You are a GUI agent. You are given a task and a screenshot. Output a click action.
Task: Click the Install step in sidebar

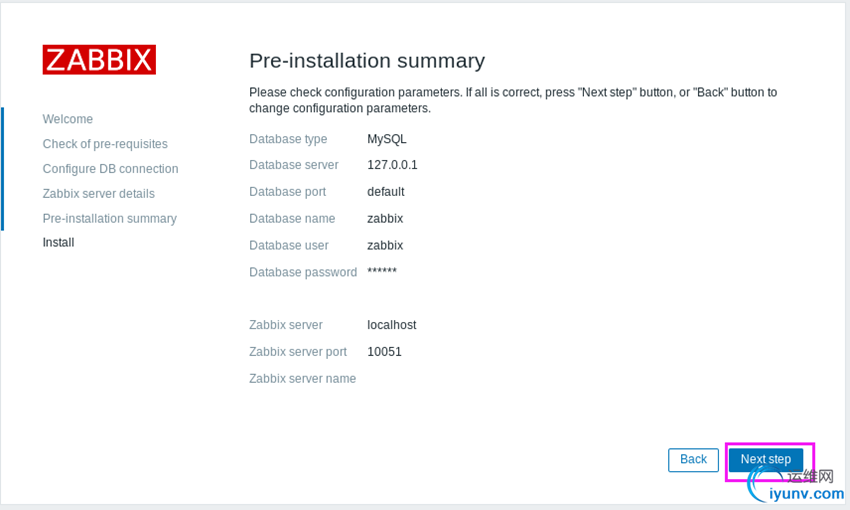click(x=58, y=242)
